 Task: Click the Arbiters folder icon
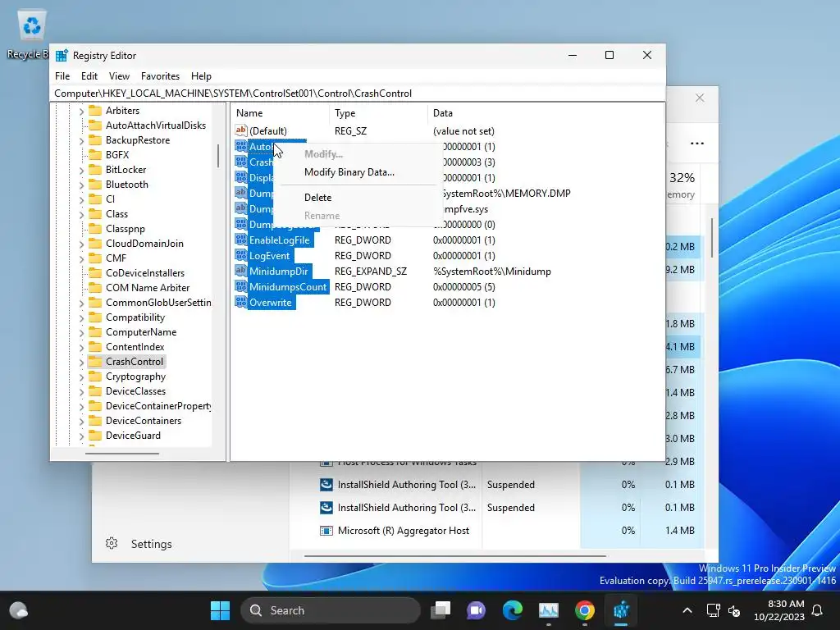(95, 111)
